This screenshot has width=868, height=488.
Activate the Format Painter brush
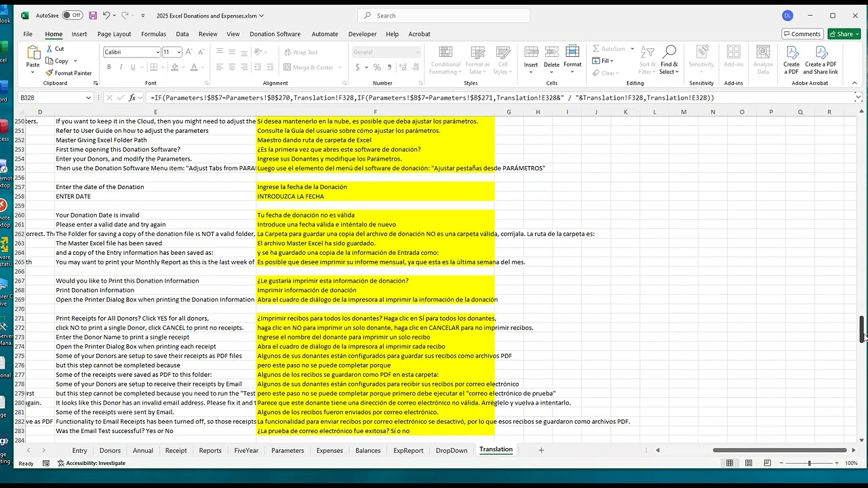click(x=50, y=73)
